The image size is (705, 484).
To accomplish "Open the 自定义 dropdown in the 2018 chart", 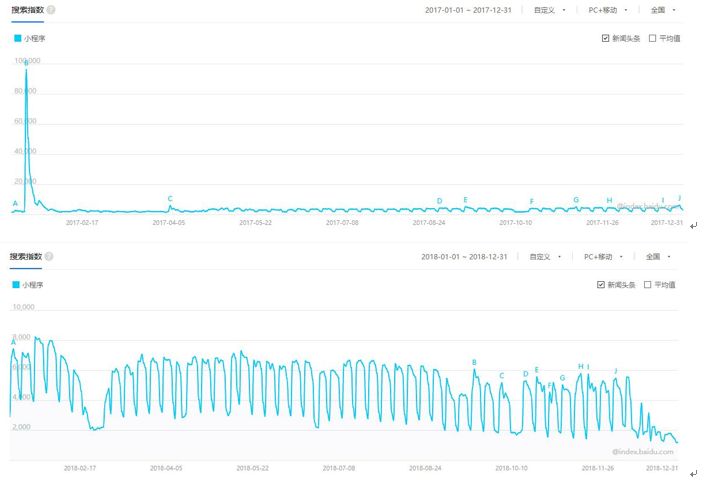I will [x=545, y=257].
